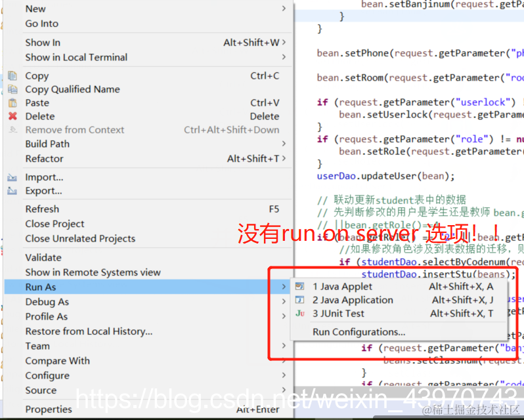Select Show In menu entry

pos(148,43)
